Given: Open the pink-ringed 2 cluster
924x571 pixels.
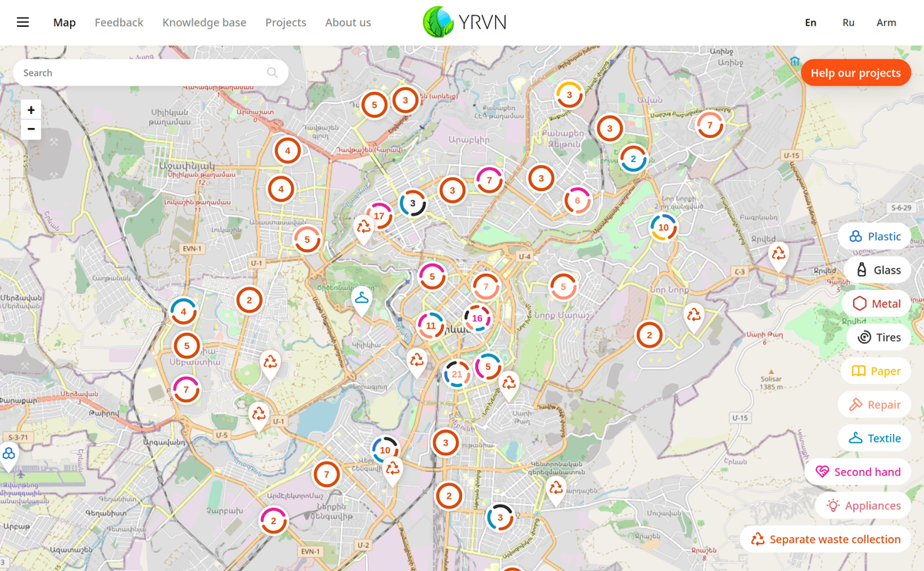Looking at the screenshot, I should point(273,522).
